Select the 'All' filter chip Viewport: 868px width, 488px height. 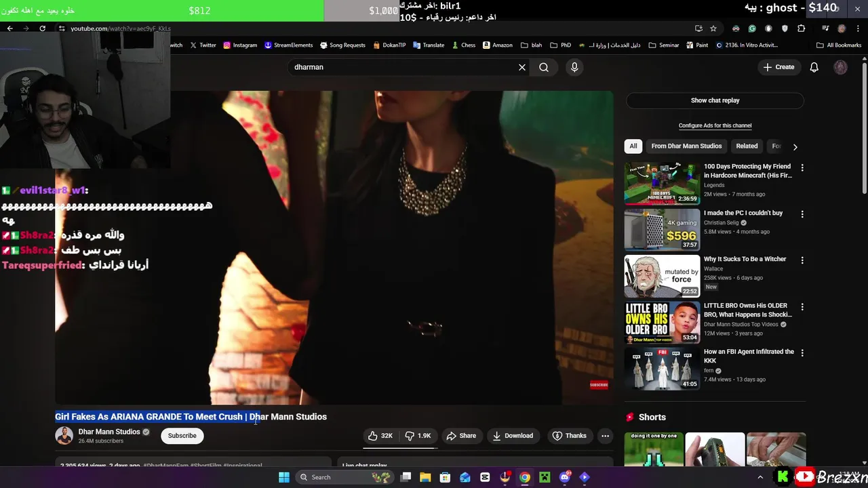pyautogui.click(x=633, y=146)
